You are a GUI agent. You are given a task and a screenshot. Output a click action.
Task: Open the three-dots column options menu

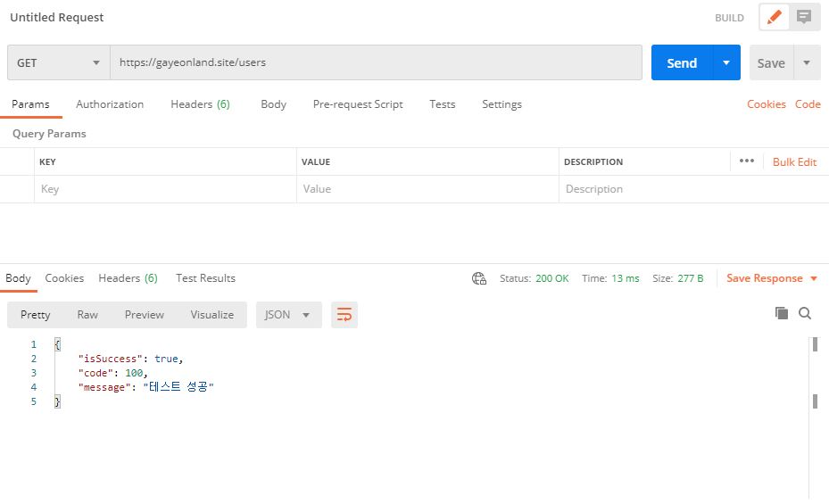tap(747, 161)
